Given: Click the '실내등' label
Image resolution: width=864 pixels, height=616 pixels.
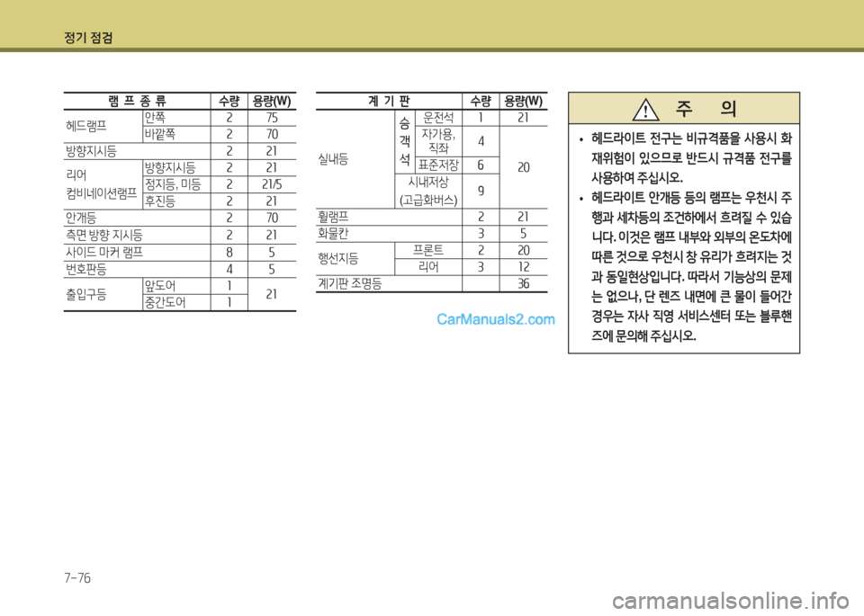Looking at the screenshot, I should (x=333, y=160).
